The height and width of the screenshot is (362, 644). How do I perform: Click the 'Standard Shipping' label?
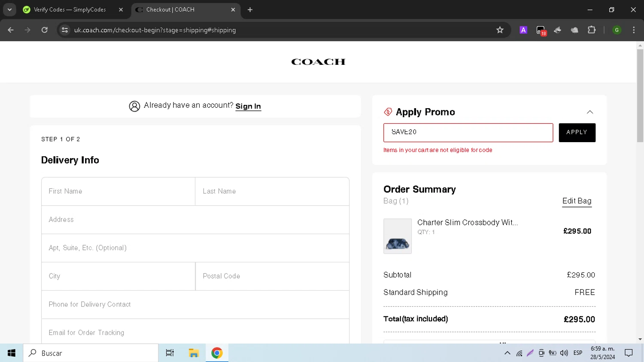click(416, 292)
